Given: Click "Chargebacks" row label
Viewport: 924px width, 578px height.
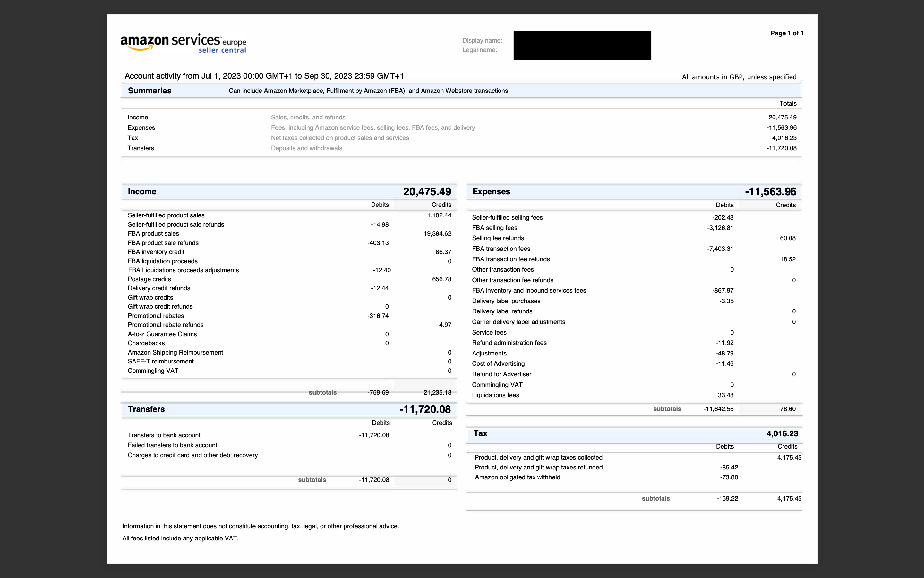Looking at the screenshot, I should point(146,343).
